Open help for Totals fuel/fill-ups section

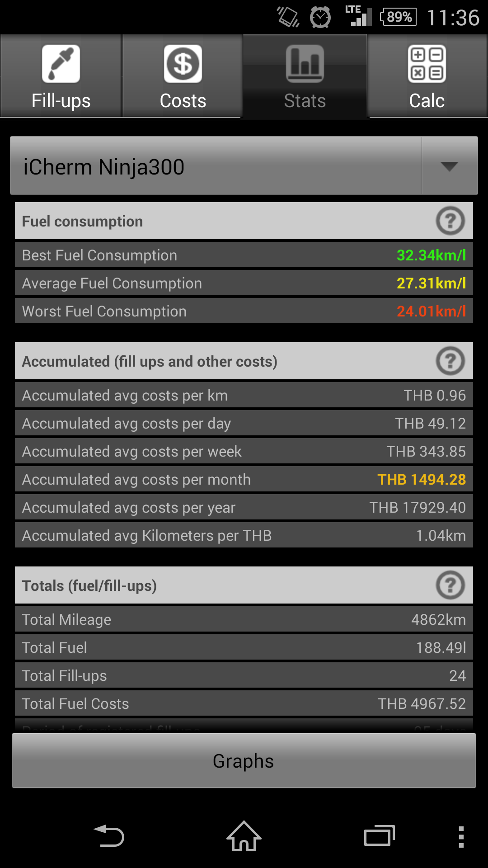pos(450,585)
